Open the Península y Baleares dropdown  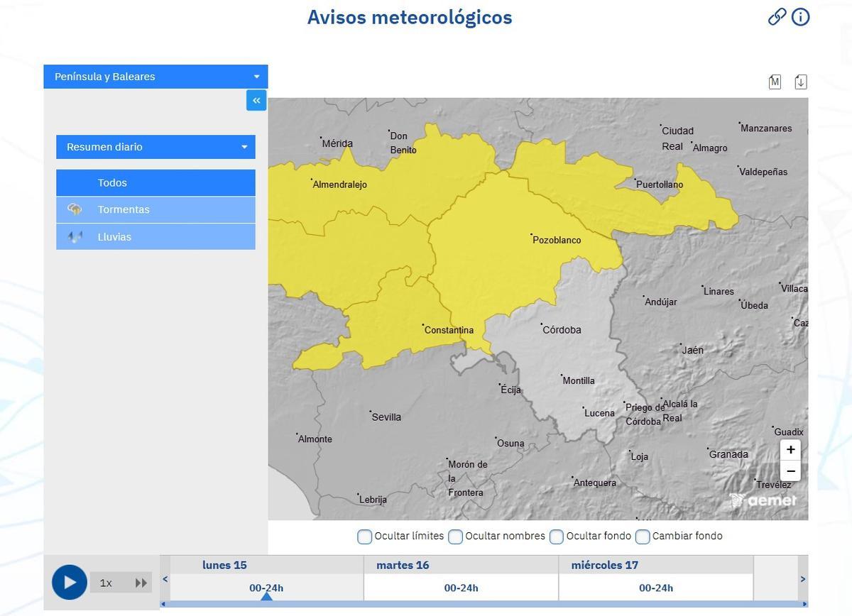point(155,77)
